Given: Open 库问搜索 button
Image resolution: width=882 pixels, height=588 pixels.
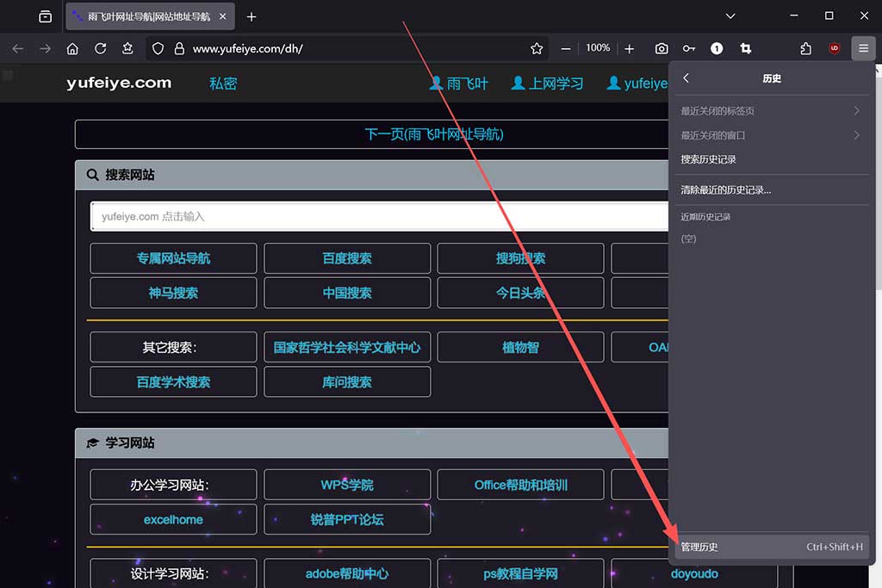Looking at the screenshot, I should (347, 382).
